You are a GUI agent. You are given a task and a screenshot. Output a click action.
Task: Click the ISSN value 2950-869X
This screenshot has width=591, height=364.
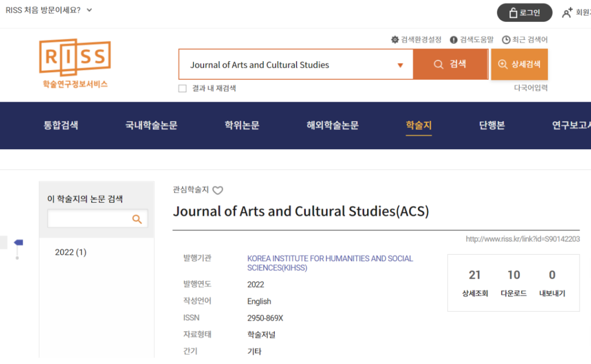(x=265, y=318)
